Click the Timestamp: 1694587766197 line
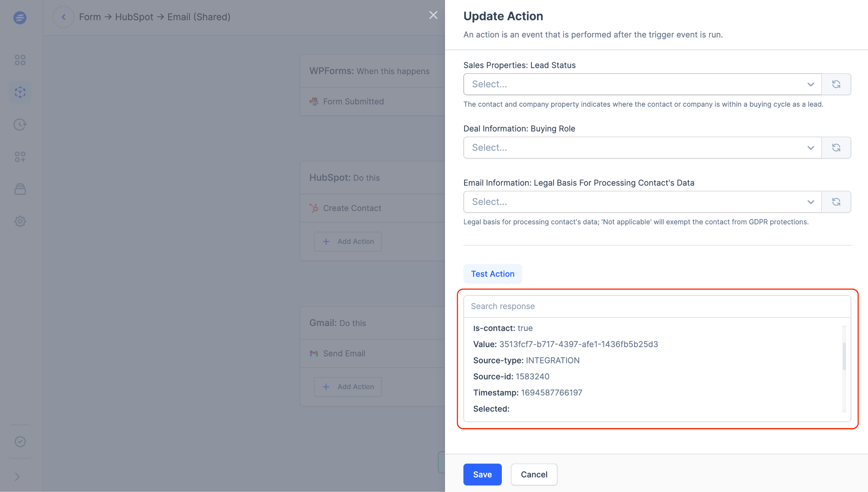Image resolution: width=868 pixels, height=492 pixels. (528, 392)
